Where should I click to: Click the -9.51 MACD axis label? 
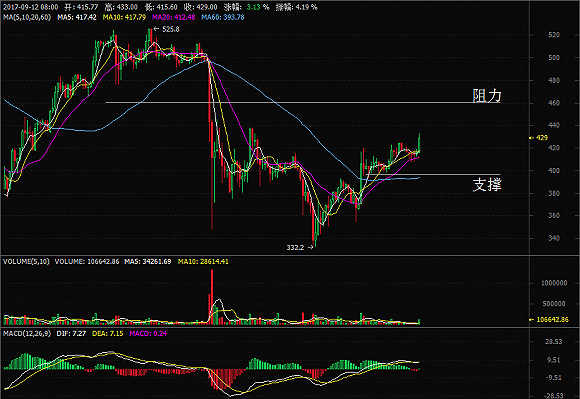[x=554, y=378]
